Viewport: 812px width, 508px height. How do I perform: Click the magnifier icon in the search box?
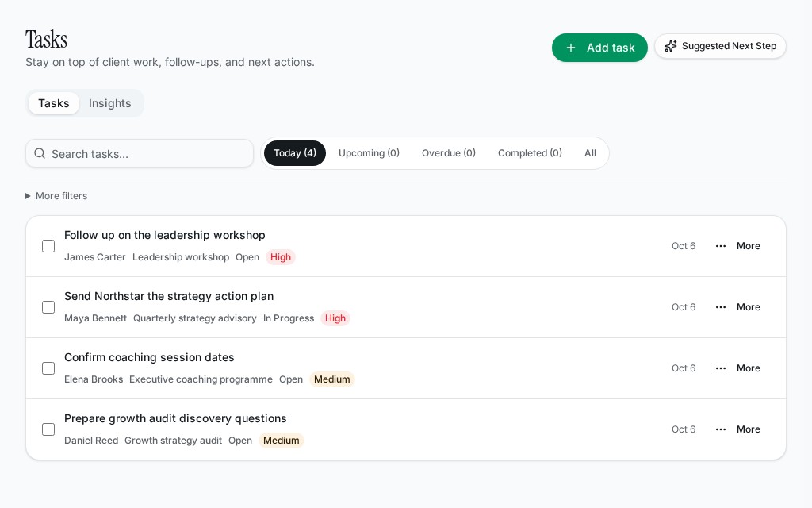(x=40, y=153)
